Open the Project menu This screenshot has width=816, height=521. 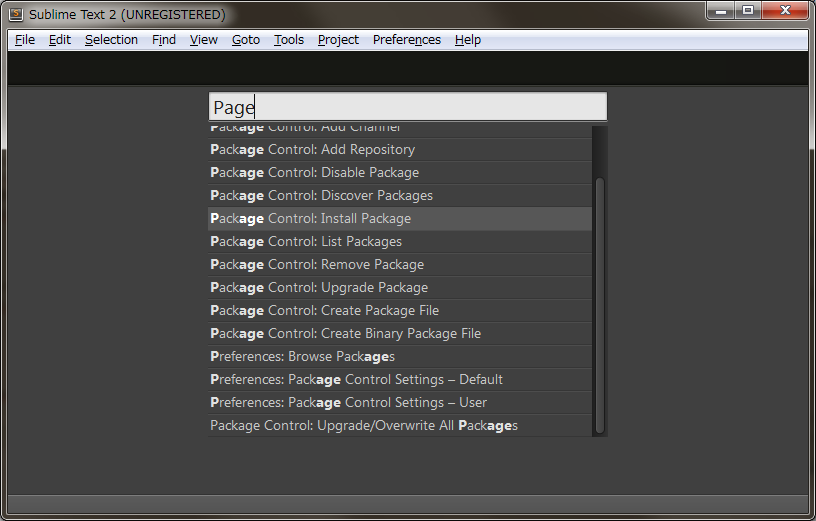coord(338,40)
